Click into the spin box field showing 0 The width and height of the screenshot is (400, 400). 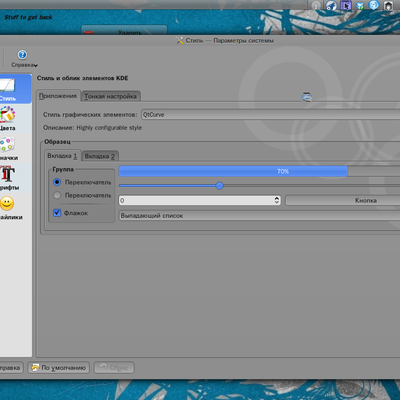tap(196, 200)
